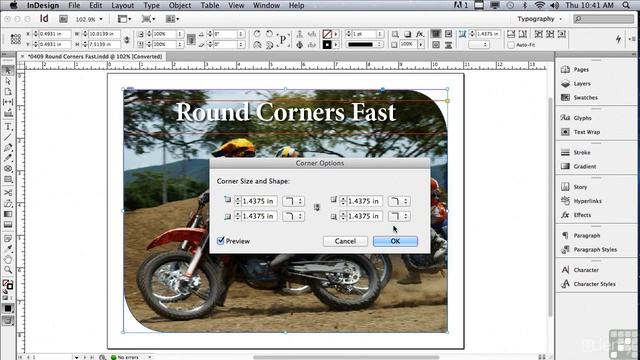The height and width of the screenshot is (360, 640).
Task: Open the Arrange Documents dropdown
Action: tap(173, 19)
